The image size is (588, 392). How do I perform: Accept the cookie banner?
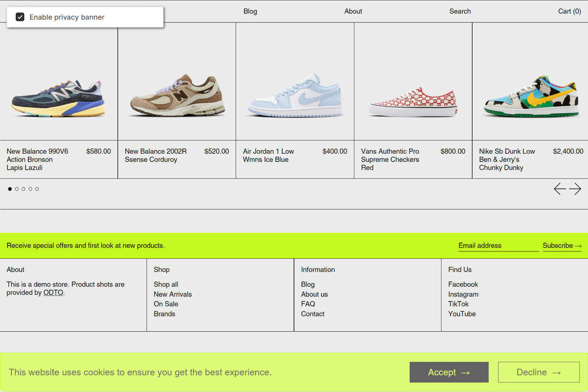(449, 372)
